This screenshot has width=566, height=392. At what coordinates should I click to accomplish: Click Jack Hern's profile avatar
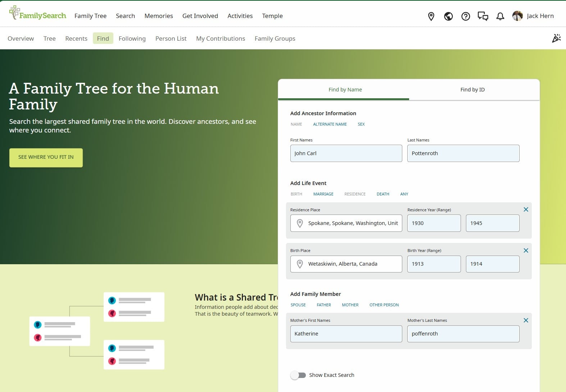[x=517, y=16]
